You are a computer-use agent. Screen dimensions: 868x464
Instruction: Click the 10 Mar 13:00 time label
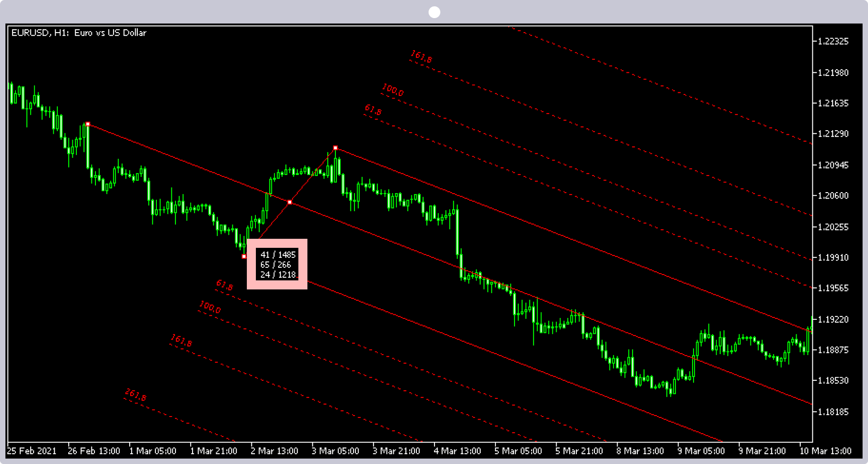click(826, 451)
